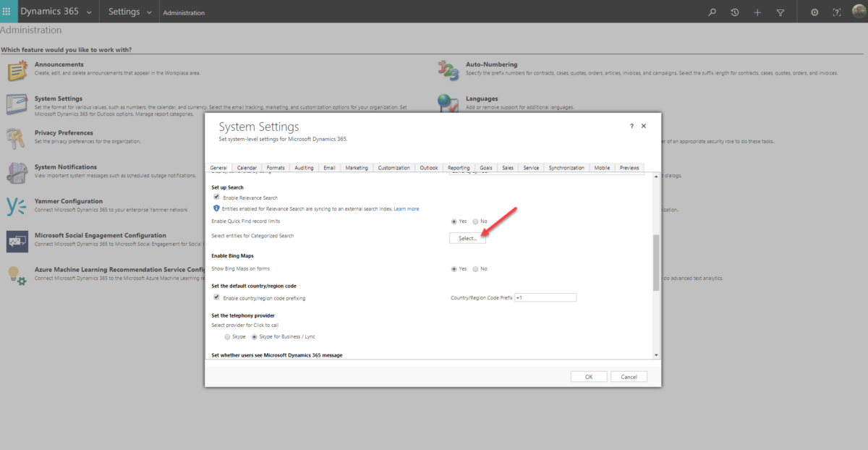Open the advanced filter icon

pos(780,12)
